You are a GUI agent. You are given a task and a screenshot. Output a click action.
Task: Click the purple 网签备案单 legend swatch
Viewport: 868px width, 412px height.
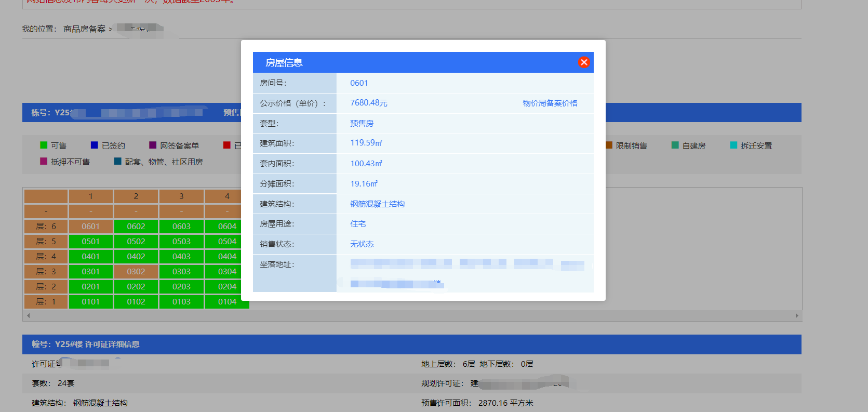153,145
